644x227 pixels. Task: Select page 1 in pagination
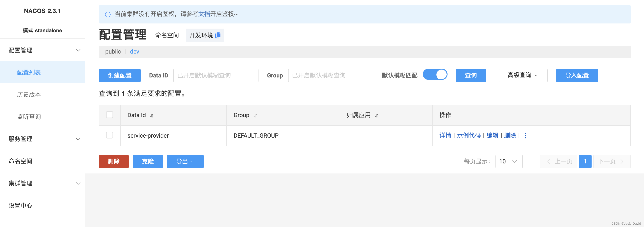point(585,162)
